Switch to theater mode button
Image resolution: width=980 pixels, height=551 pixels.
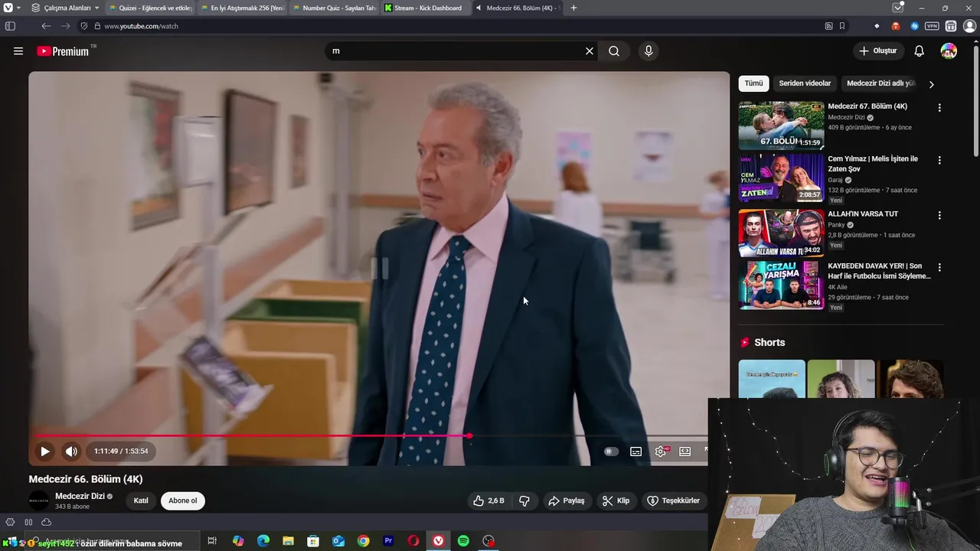[x=685, y=452]
